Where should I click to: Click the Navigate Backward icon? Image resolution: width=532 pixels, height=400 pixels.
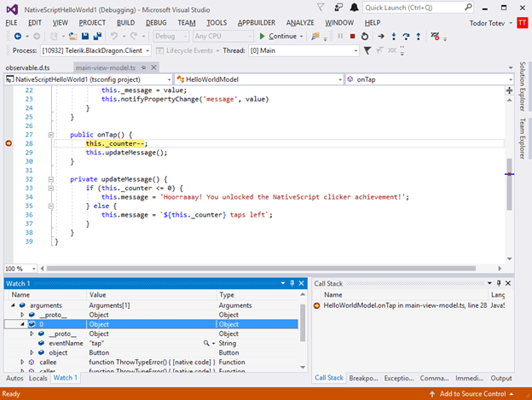18,36
